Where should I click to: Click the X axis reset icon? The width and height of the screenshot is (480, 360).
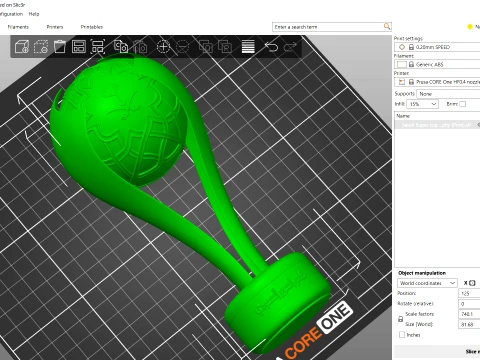tap(472, 283)
